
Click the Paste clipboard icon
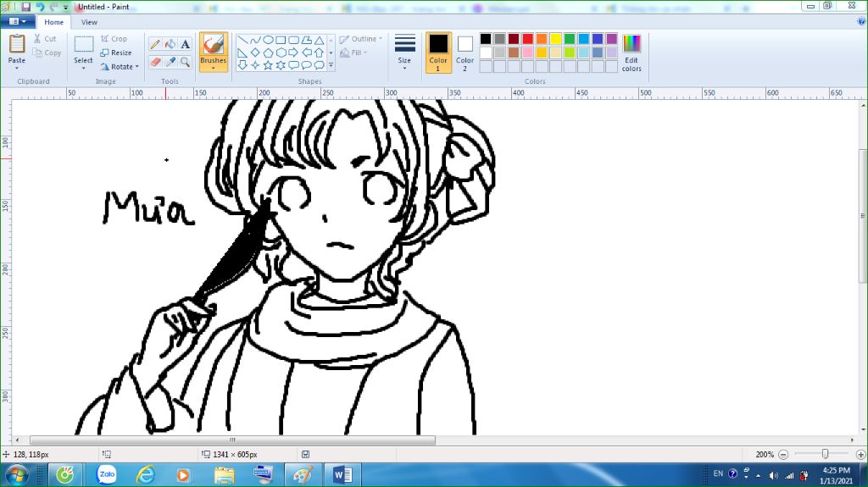pyautogui.click(x=17, y=44)
